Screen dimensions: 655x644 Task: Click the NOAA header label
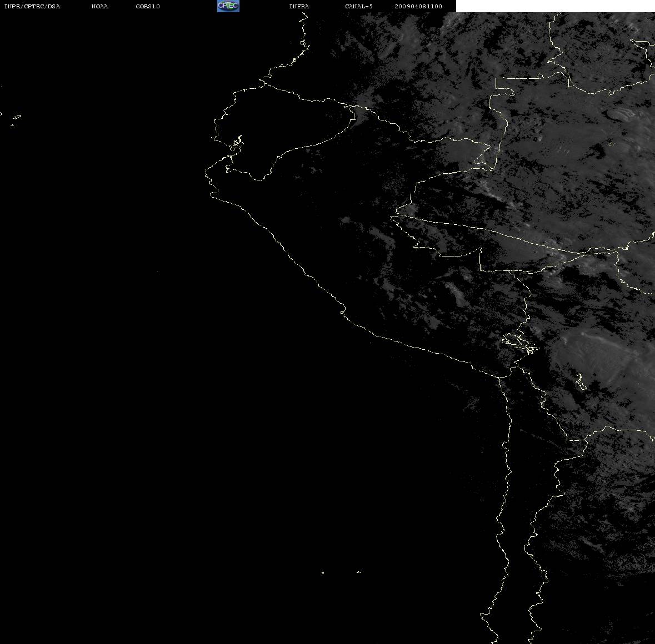coord(99,6)
